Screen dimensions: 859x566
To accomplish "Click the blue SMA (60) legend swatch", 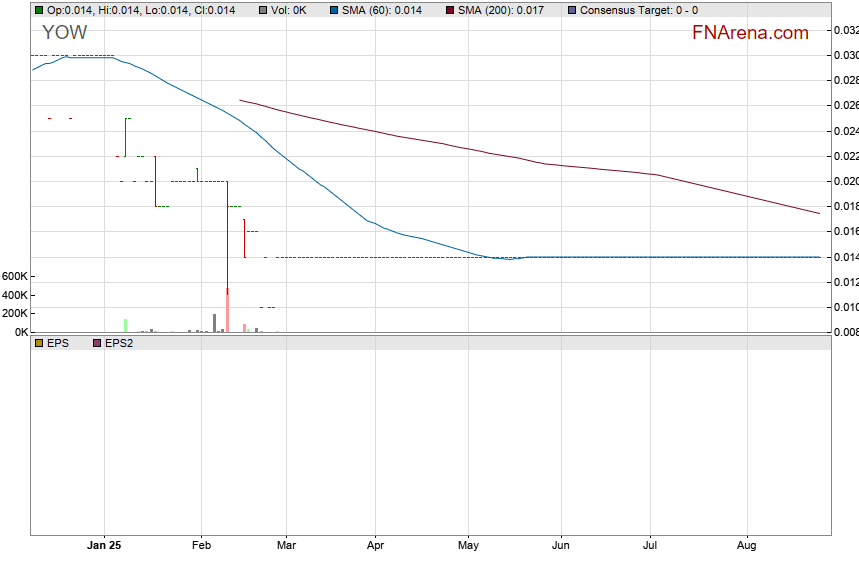I will pos(334,10).
